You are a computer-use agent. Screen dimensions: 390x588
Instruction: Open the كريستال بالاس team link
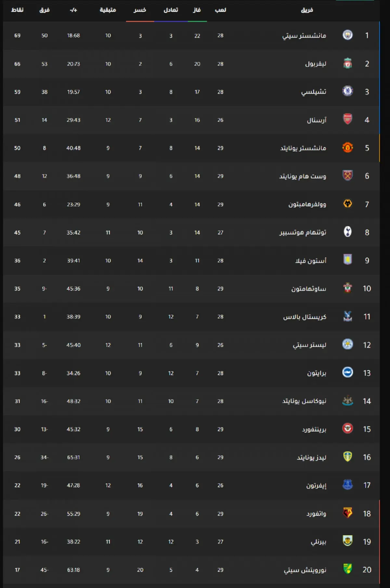305,317
